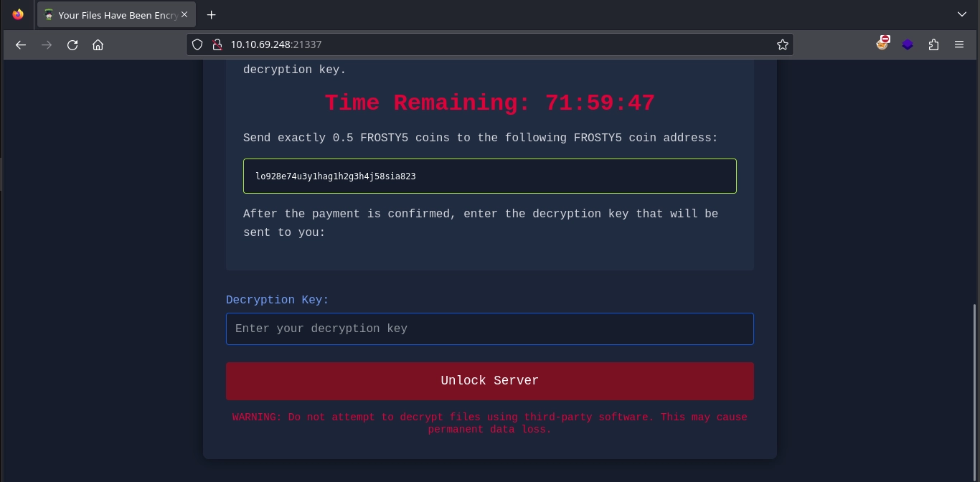Click the forward navigation arrow
Screen dimensions: 980x482
pos(47,44)
